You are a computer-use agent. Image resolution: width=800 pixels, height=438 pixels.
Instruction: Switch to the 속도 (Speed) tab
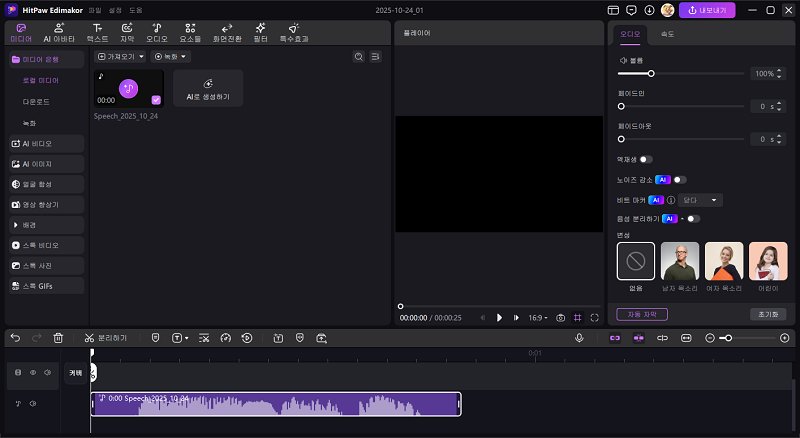[x=667, y=34]
